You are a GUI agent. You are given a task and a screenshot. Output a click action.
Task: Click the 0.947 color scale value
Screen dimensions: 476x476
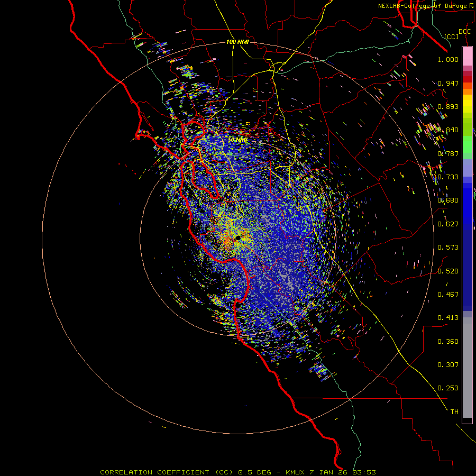[448, 83]
